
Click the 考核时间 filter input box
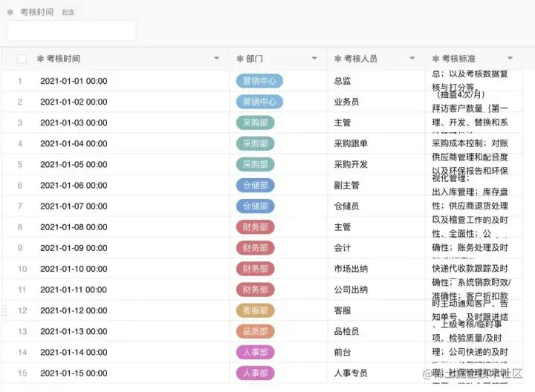point(71,30)
